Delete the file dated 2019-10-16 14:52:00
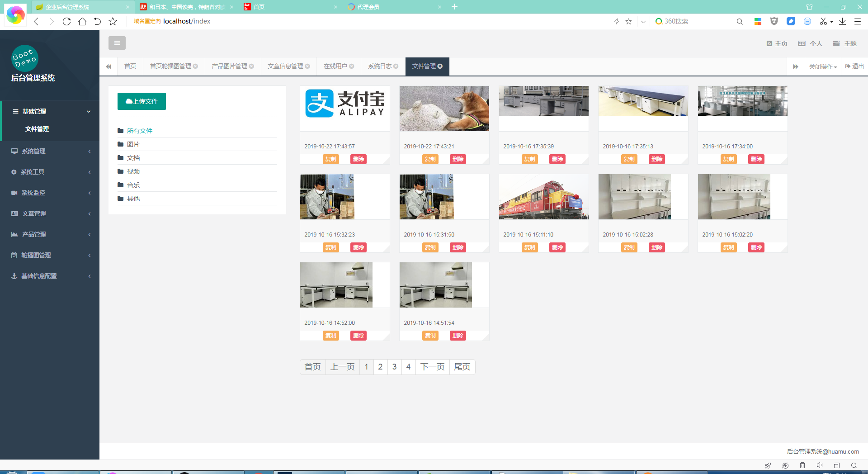This screenshot has height=474, width=868. [x=359, y=336]
